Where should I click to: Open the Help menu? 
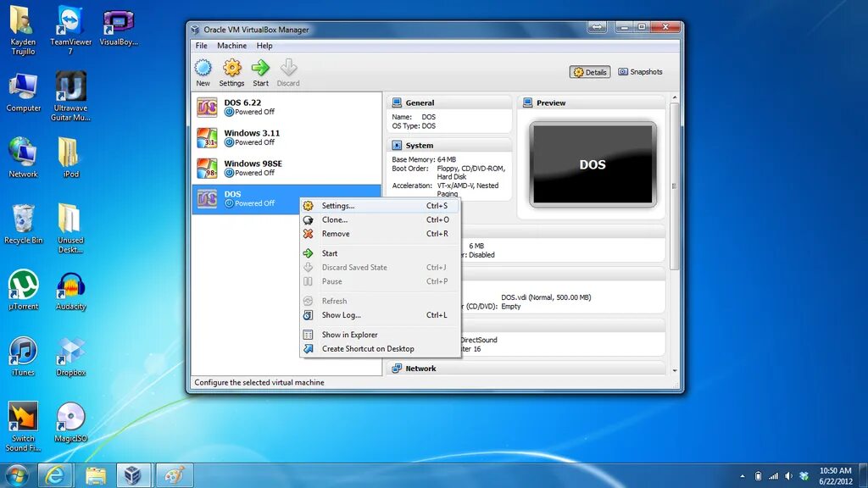[x=264, y=46]
